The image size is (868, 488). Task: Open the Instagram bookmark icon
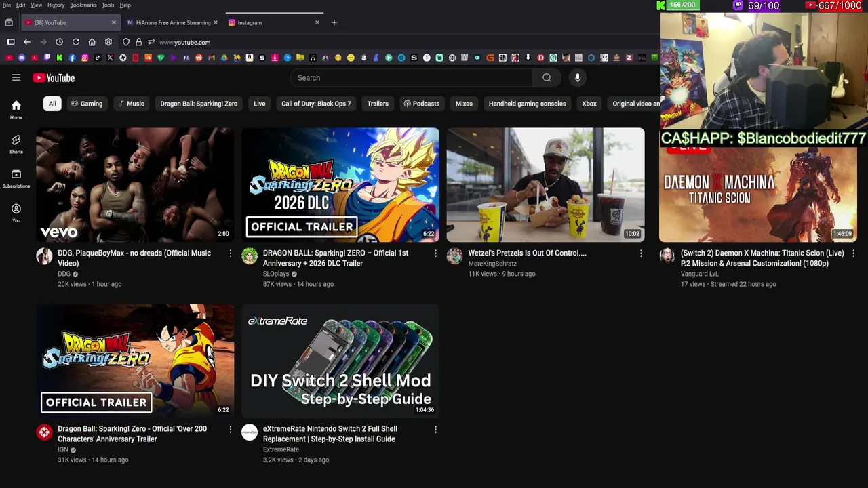click(x=85, y=58)
